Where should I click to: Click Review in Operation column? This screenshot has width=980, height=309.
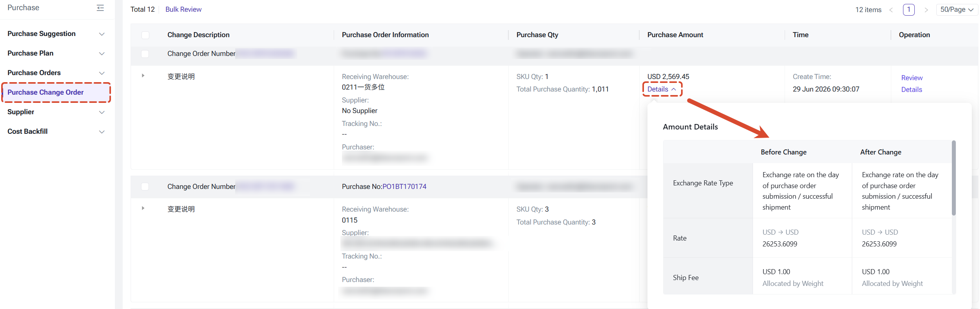[912, 78]
